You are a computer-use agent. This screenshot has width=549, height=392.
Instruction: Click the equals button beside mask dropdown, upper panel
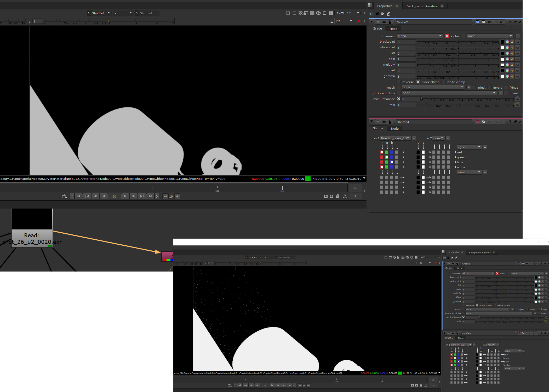click(468, 88)
